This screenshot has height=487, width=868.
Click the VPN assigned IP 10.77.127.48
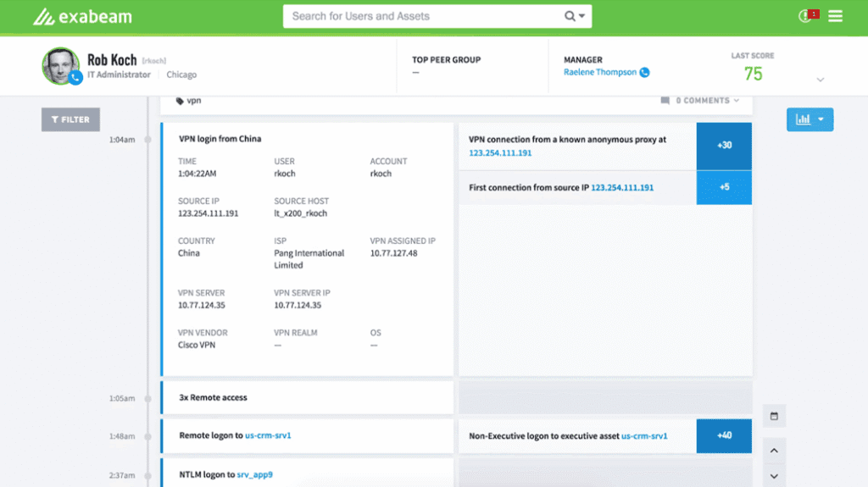[x=393, y=253]
